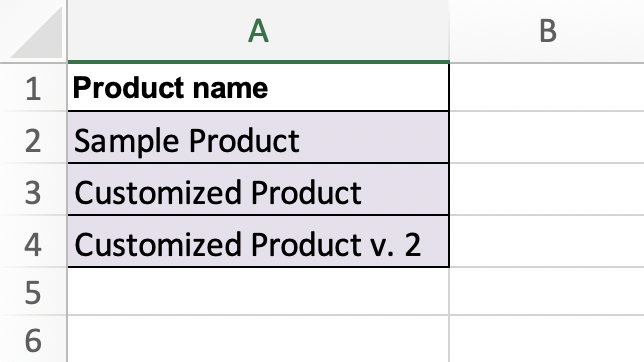Select row 3 header
644x362 pixels.
pyautogui.click(x=33, y=189)
